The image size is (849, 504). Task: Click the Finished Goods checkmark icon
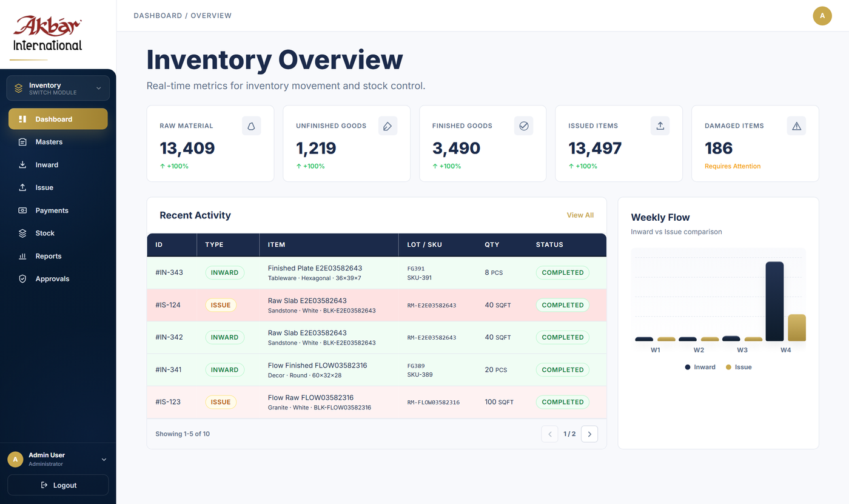[x=524, y=126]
